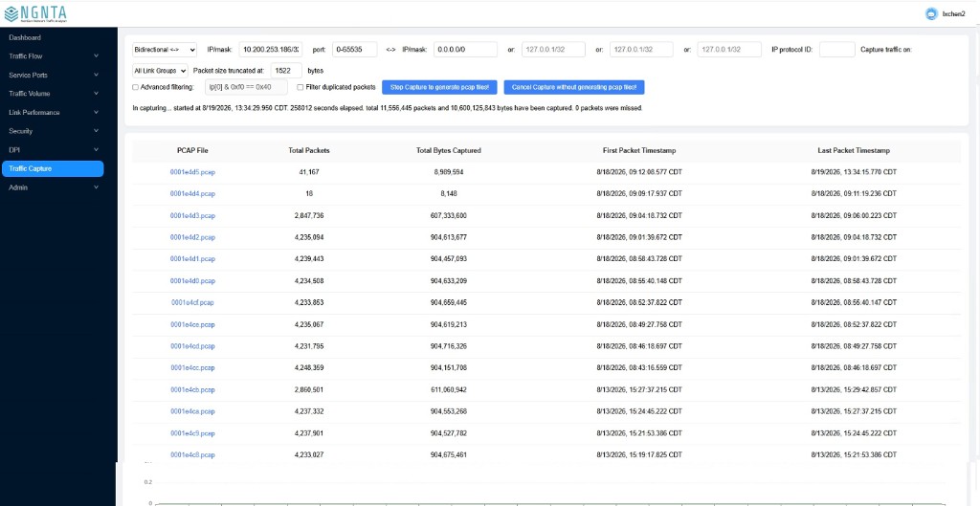Toggle Filter duplicated packets checkbox

pos(300,87)
